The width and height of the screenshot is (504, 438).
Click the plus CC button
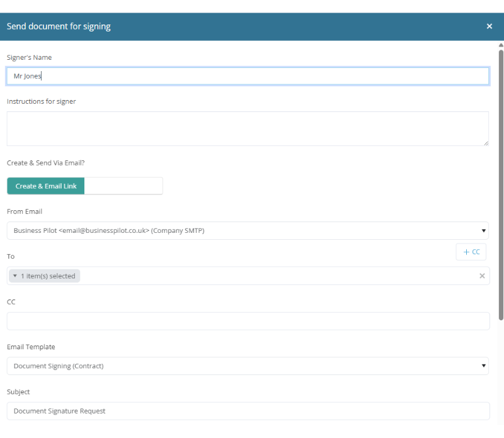(x=471, y=252)
